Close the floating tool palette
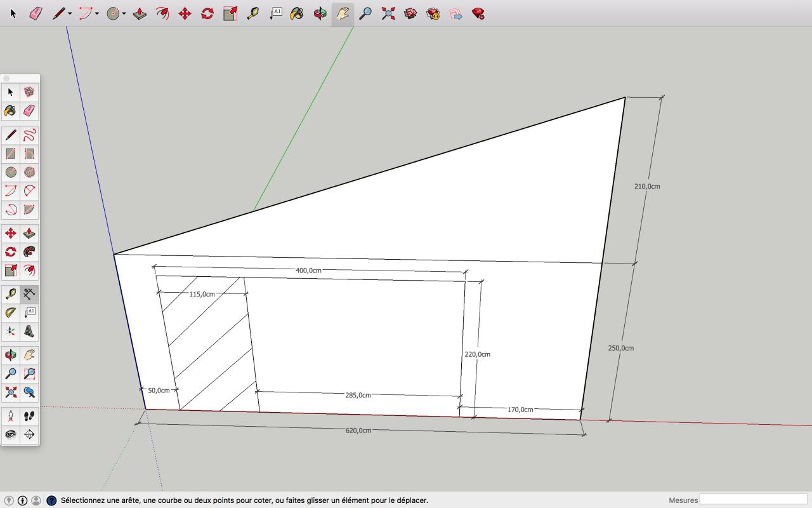The image size is (812, 508). (7, 79)
